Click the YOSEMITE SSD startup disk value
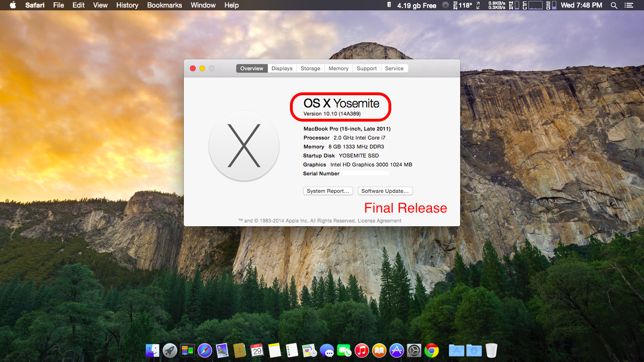This screenshot has height=362, width=644. [x=359, y=156]
